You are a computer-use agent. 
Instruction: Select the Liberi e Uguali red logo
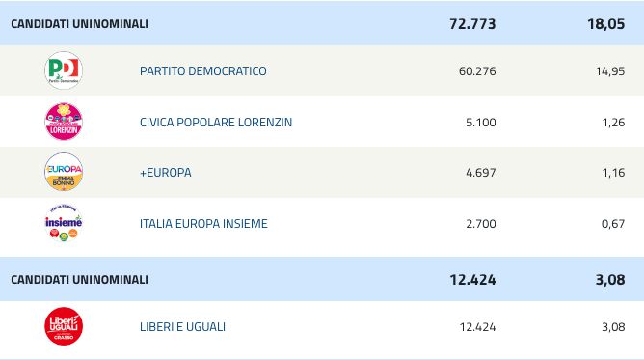pyautogui.click(x=64, y=326)
